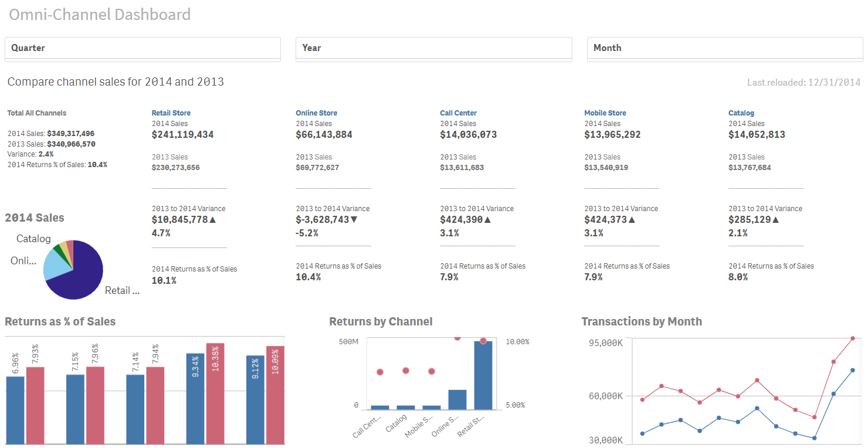Click the red bar labeled 10.38%
Viewport: 868px width, 448px height.
click(x=215, y=393)
